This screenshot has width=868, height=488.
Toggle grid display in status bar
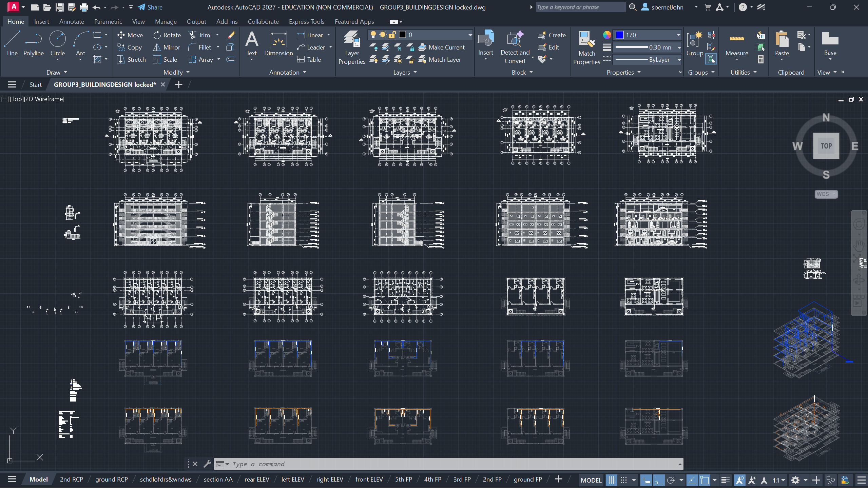pos(611,480)
